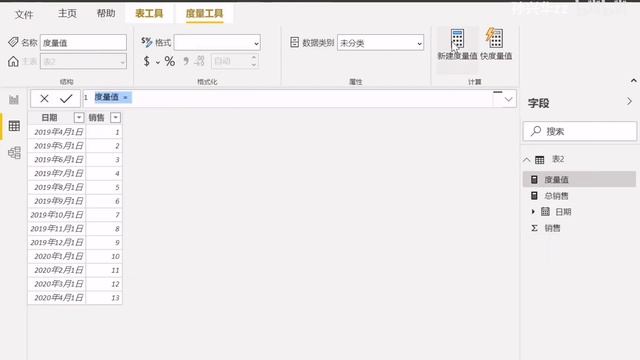Click the 总销售 measure calculator icon
640x360 pixels.
[x=534, y=196]
